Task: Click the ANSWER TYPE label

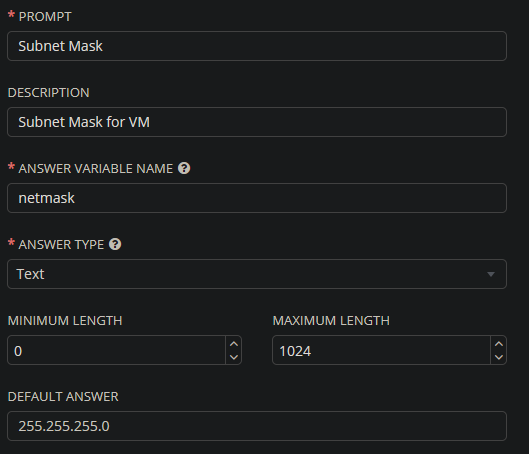Action: tap(61, 245)
